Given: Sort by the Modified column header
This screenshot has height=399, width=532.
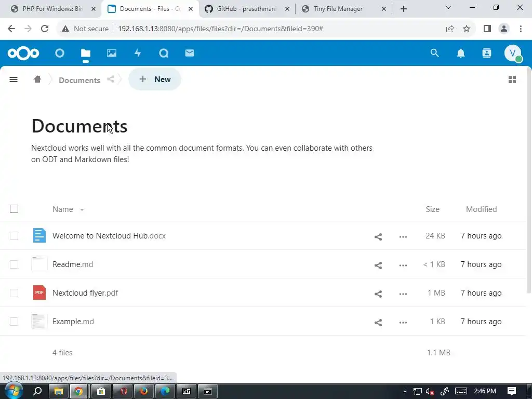Looking at the screenshot, I should pos(481,209).
